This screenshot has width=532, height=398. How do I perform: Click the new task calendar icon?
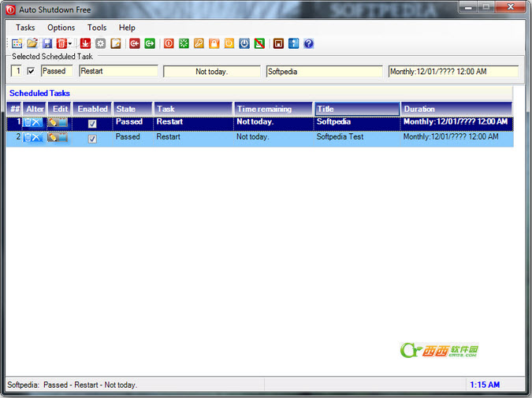pos(17,43)
